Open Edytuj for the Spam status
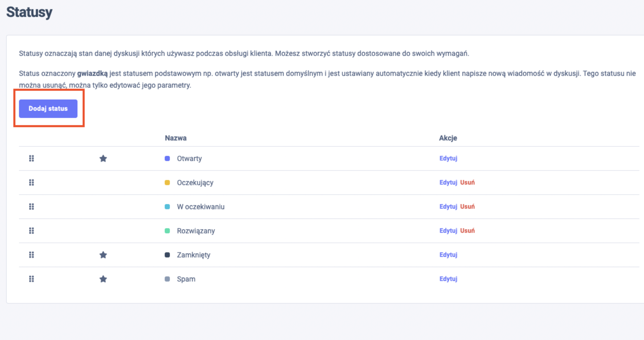644x340 pixels. [x=448, y=279]
